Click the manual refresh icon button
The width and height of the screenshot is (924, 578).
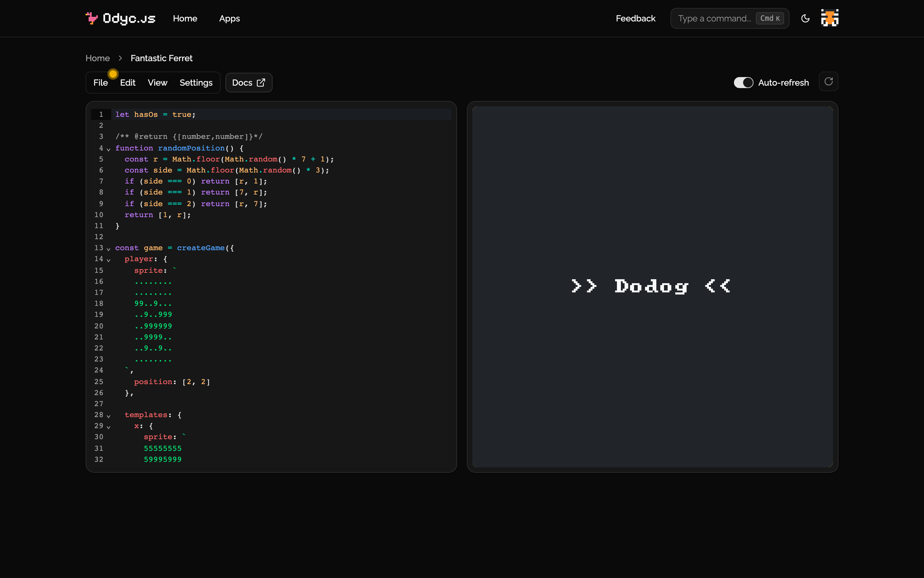[829, 81]
